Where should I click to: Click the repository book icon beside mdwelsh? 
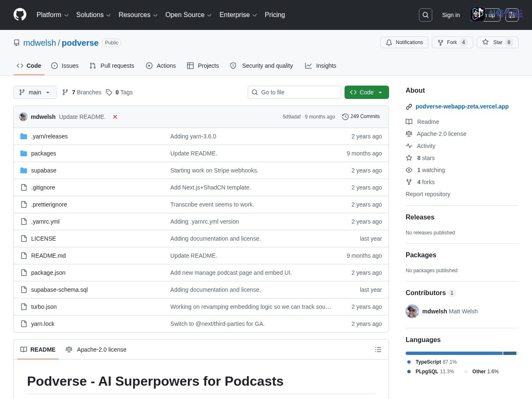point(17,43)
